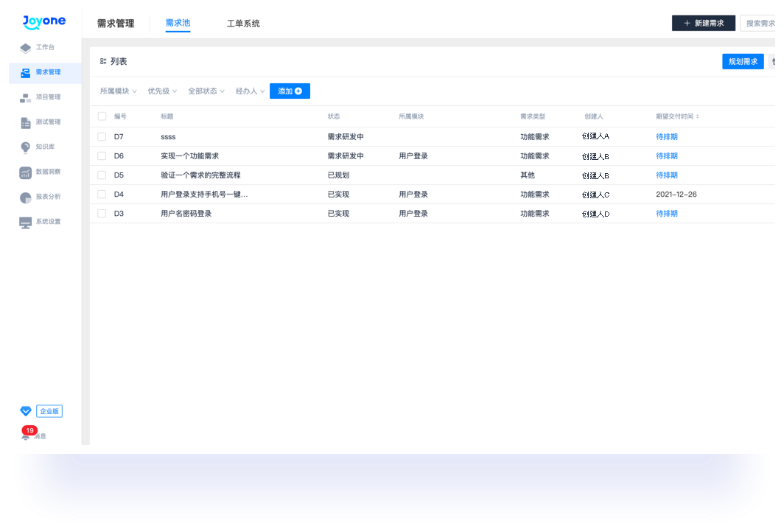The image size is (784, 532).
Task: Check the D4 row checkbox
Action: [x=102, y=195]
